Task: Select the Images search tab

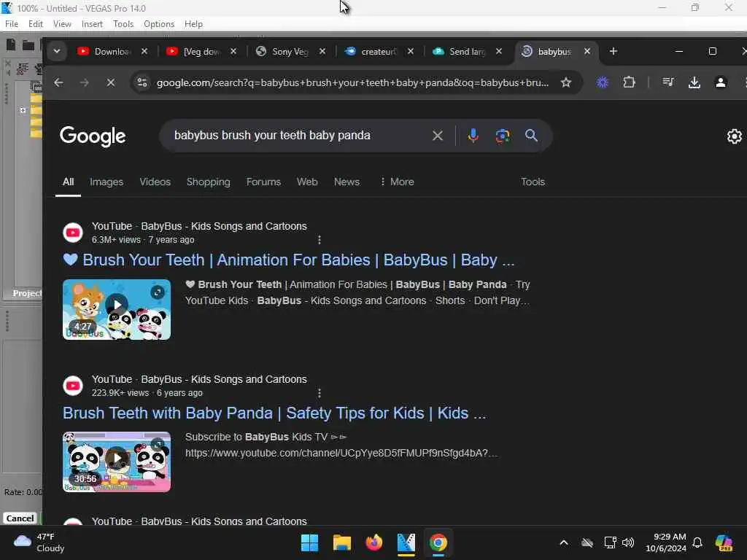Action: click(x=107, y=182)
